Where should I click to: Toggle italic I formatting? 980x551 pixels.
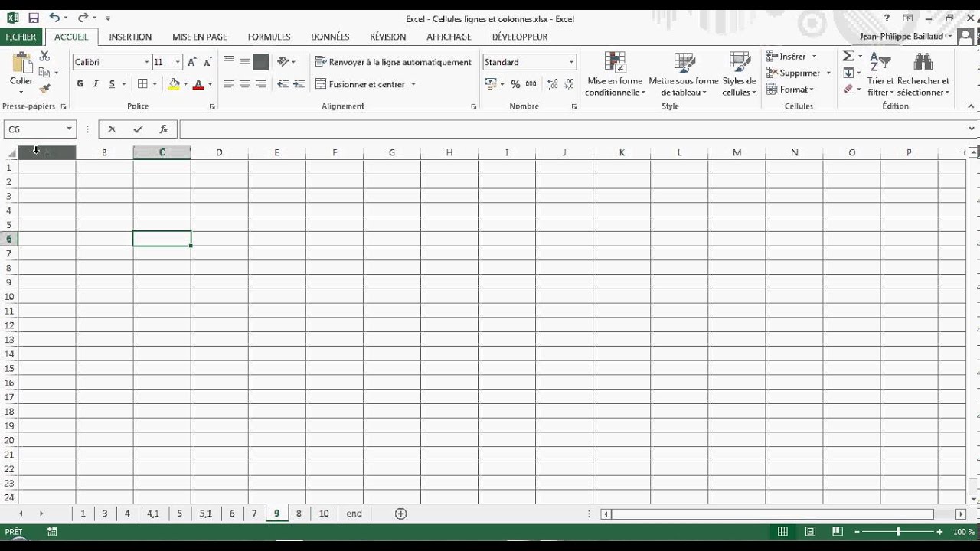pyautogui.click(x=96, y=84)
